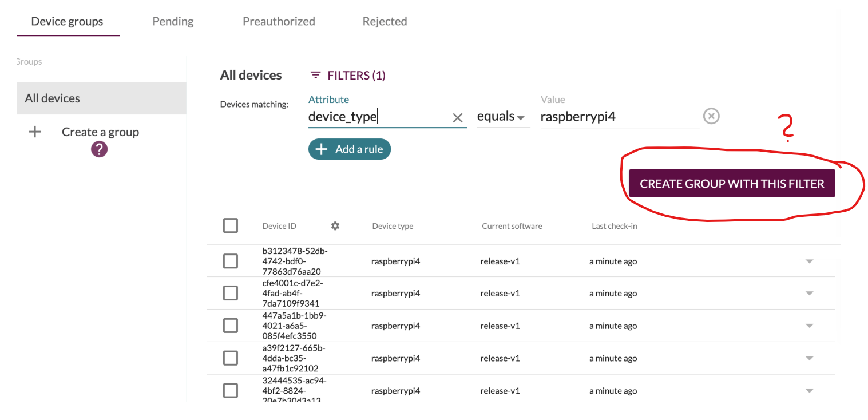Expand the b3123478-52db device row details
Viewport: 868px width, 420px height.
pos(809,261)
